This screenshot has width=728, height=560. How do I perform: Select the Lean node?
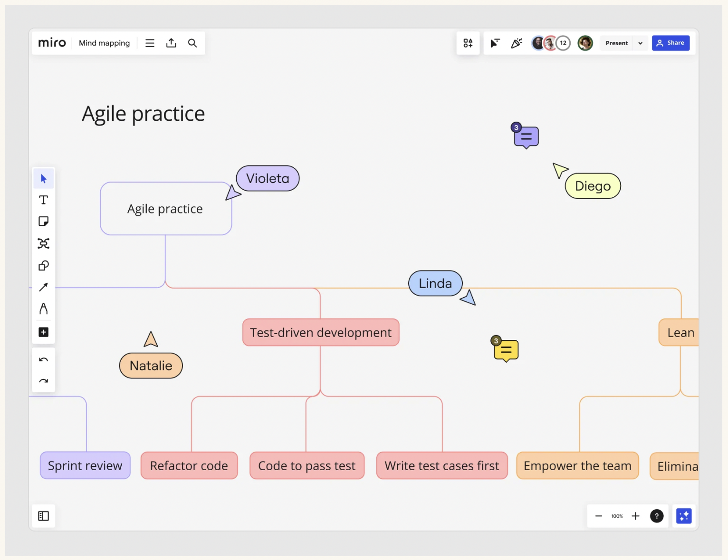click(679, 332)
